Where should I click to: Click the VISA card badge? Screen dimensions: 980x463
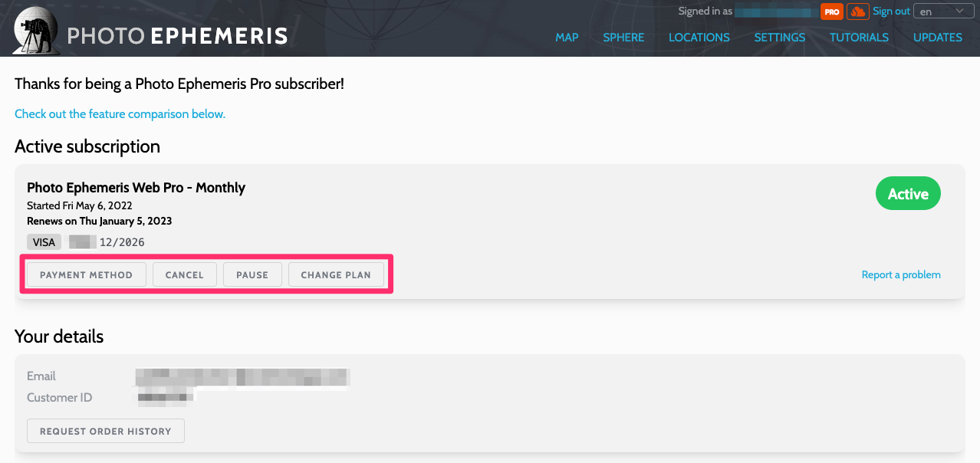click(44, 242)
